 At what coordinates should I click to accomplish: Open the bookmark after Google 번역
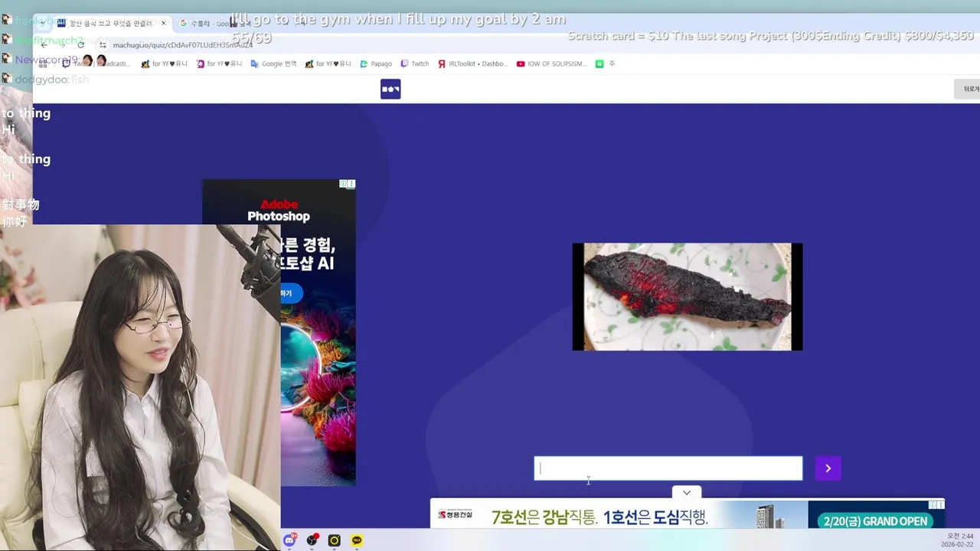[x=327, y=64]
